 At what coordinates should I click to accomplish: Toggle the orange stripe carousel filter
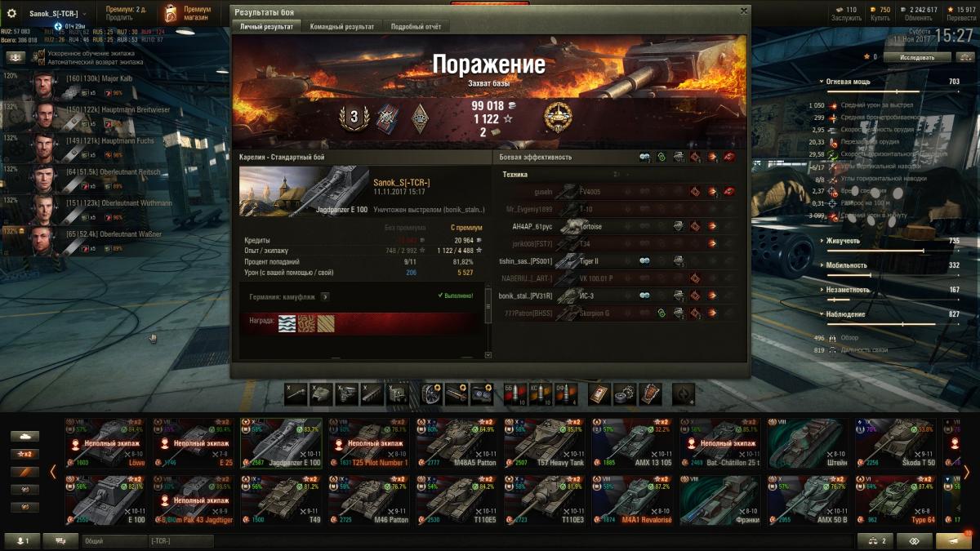[24, 472]
